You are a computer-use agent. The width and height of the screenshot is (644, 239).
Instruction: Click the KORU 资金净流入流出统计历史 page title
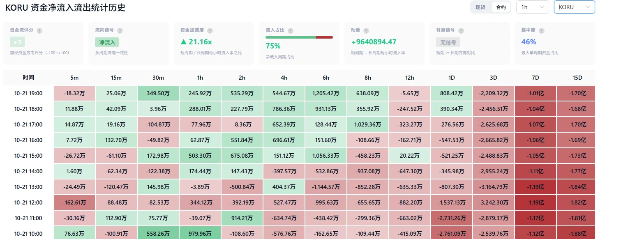click(65, 7)
